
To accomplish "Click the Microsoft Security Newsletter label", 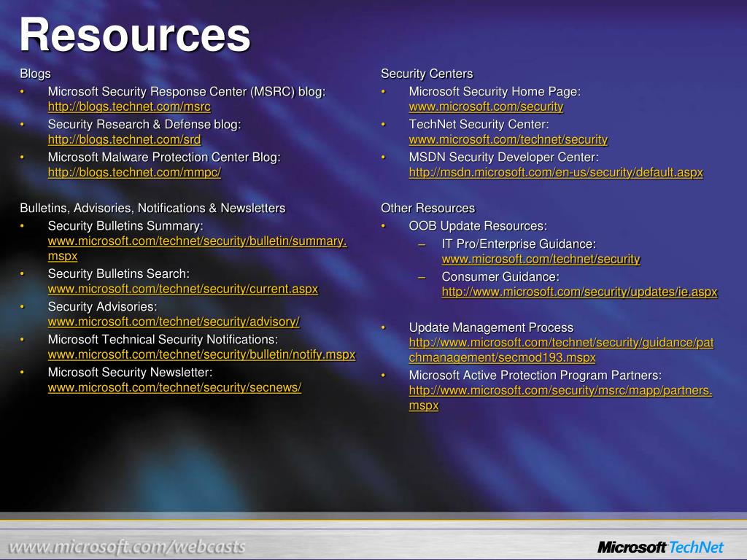I will pos(130,373).
